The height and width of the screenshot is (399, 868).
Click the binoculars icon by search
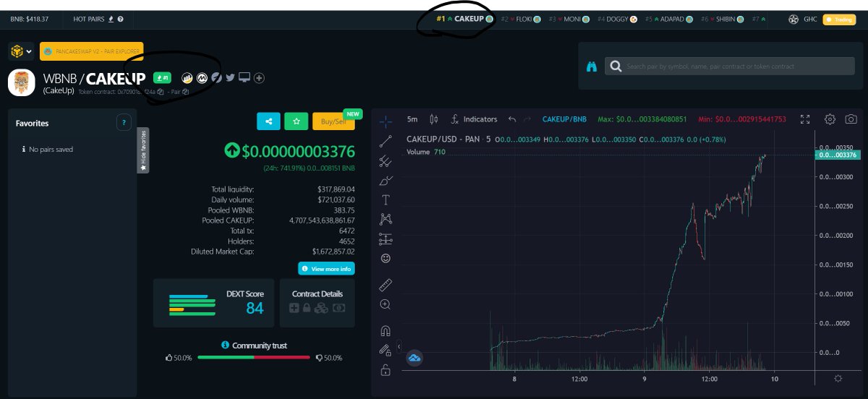592,66
